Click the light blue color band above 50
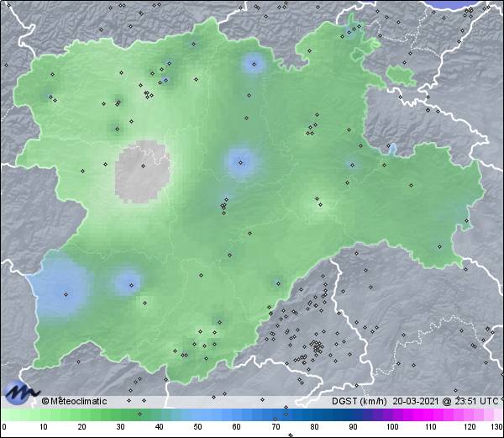 [198, 414]
